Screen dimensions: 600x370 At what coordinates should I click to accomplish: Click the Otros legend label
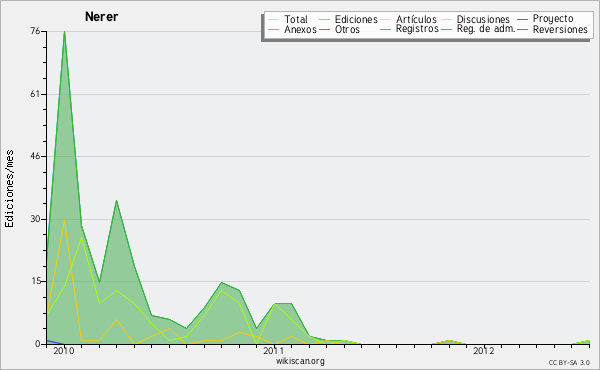347,29
